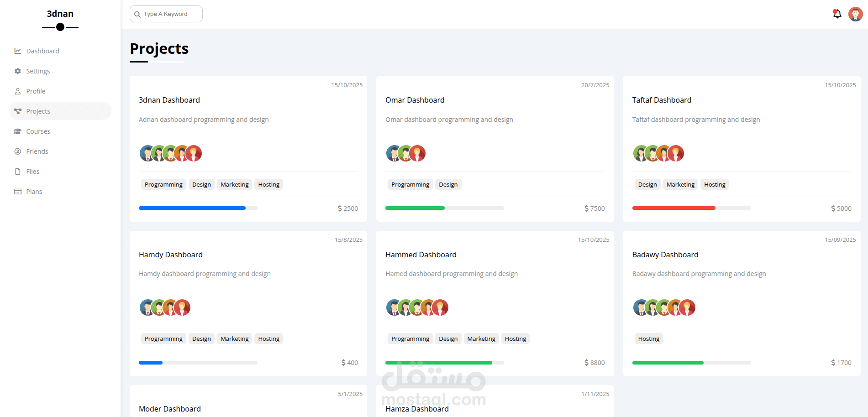Click the Plans credit card icon
Viewport: 868px width, 417px height.
(18, 192)
